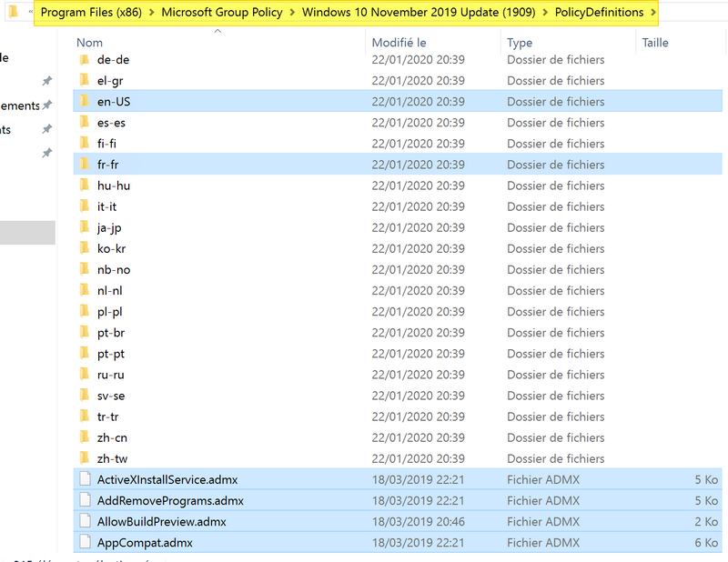Sort by the Type column header
The image size is (728, 562).
click(520, 43)
